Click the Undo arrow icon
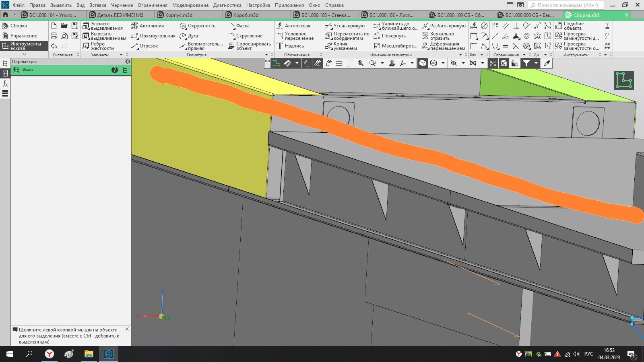 coord(54,46)
